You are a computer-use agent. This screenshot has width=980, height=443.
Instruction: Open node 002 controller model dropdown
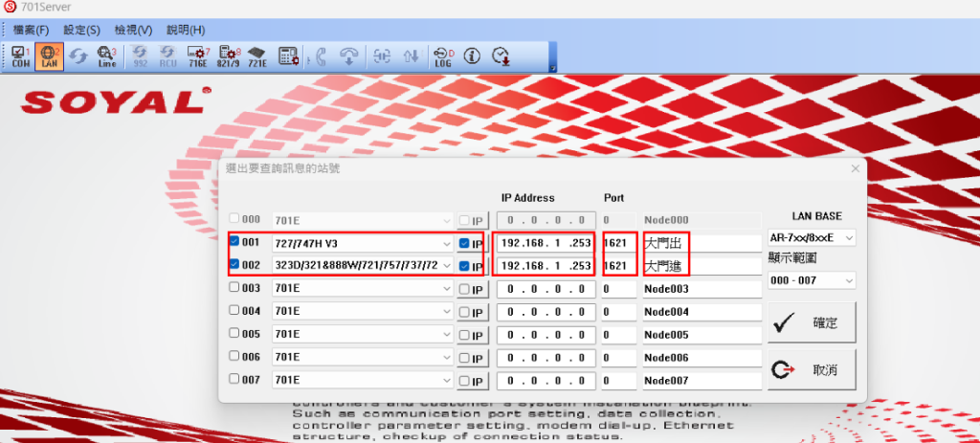point(363,266)
